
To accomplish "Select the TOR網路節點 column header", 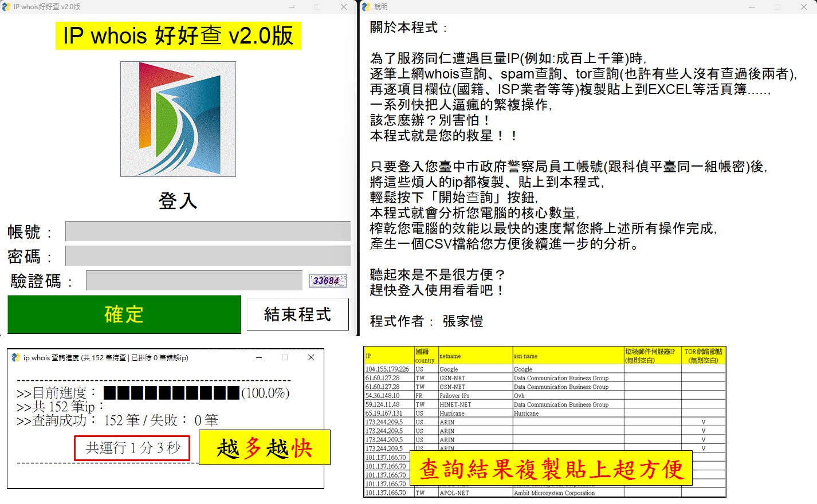I will pyautogui.click(x=703, y=356).
